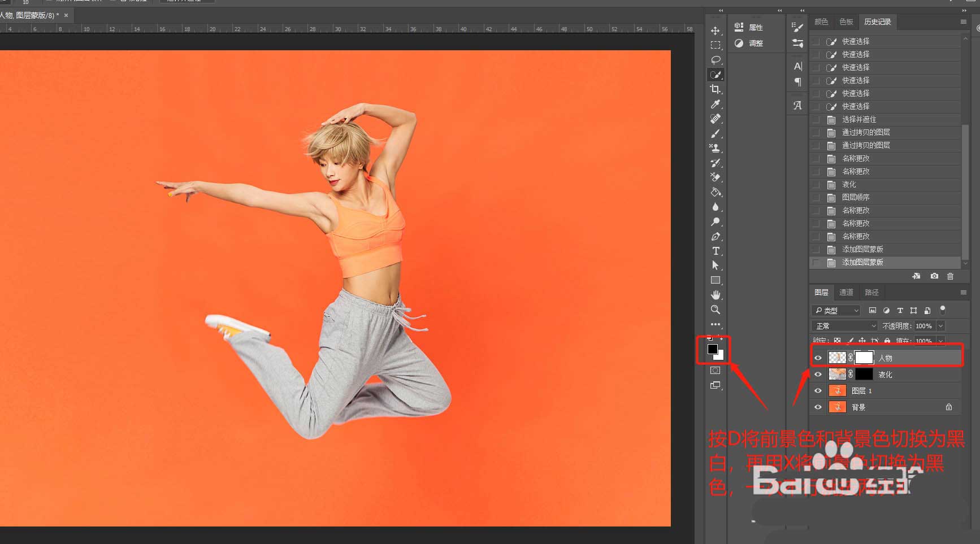The height and width of the screenshot is (544, 980).
Task: Select the Path Selection tool
Action: (x=716, y=266)
